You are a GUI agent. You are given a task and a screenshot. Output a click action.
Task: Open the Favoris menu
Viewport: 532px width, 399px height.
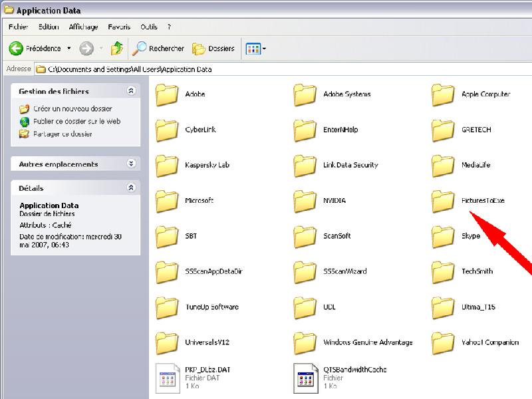119,27
